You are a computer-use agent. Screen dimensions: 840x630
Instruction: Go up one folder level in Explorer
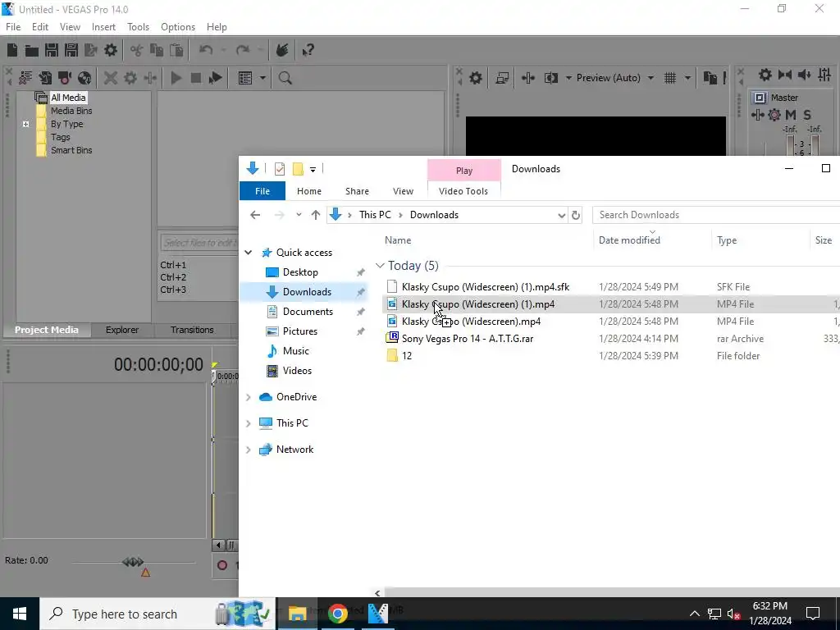316,215
